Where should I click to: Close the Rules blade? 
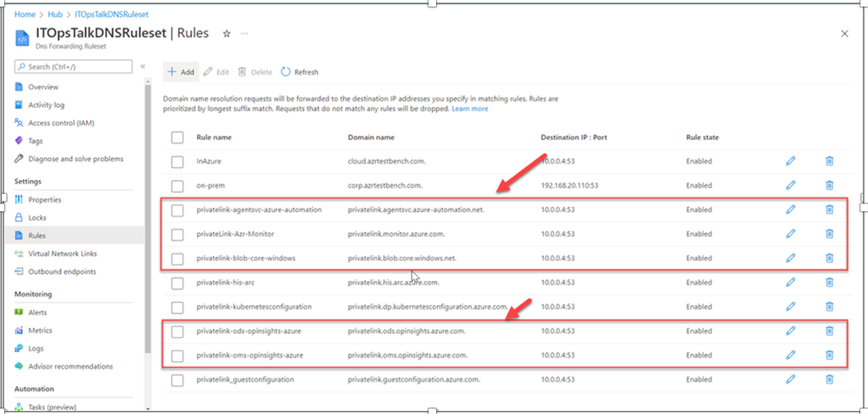pos(845,34)
